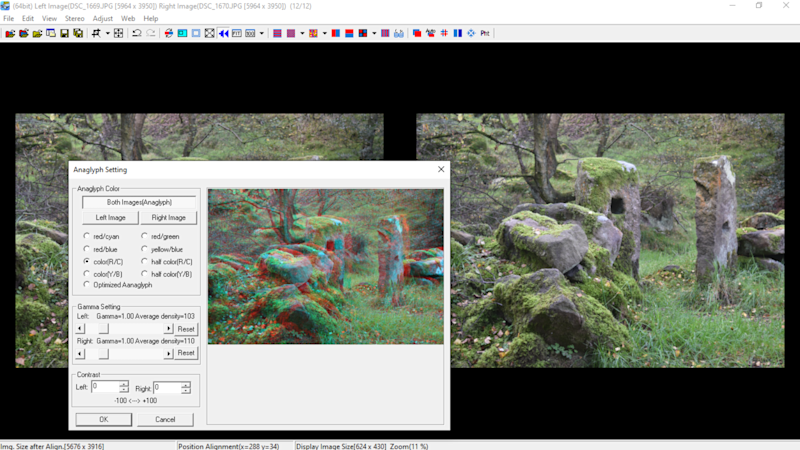Open the dropdown arrow beside the crop alignment icon
Image resolution: width=800 pixels, height=450 pixels.
coord(108,33)
